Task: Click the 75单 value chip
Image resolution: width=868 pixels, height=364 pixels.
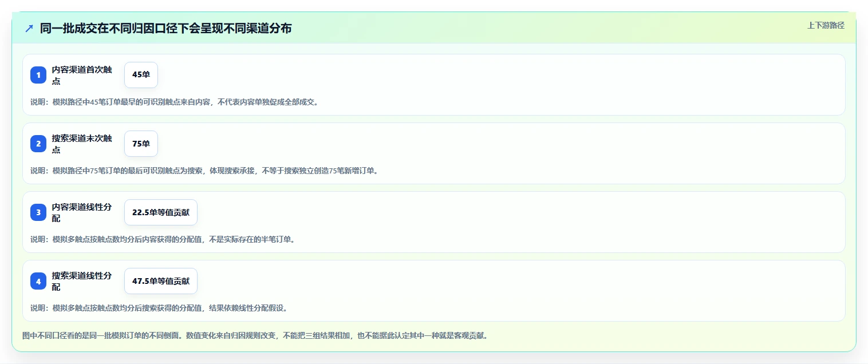Action: point(141,144)
